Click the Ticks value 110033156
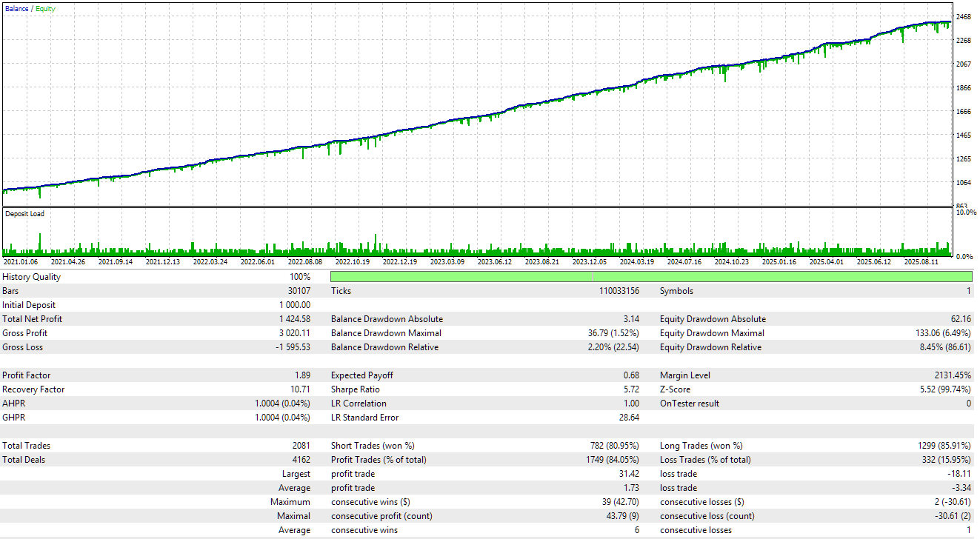 coord(619,291)
